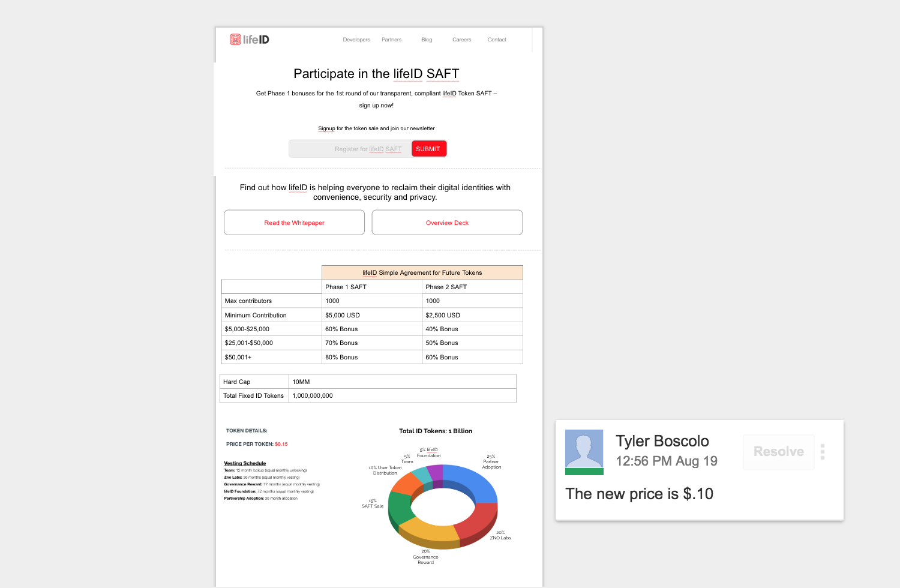
Task: Open the Developers nav link
Action: click(x=356, y=40)
